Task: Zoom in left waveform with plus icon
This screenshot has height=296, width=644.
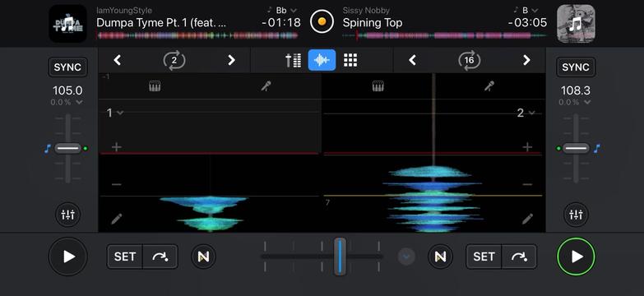Action: (117, 147)
